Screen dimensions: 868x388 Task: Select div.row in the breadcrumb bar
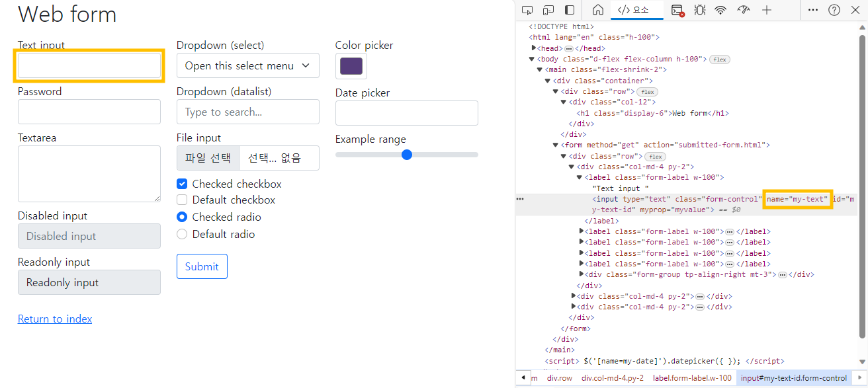pos(560,378)
